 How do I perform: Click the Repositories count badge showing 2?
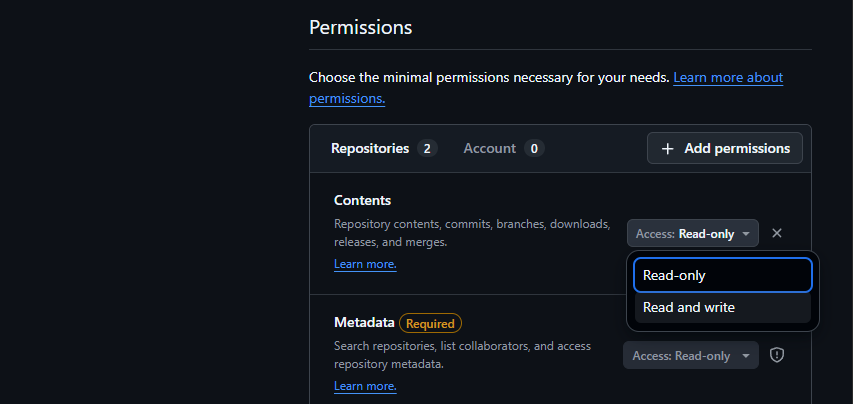[x=427, y=148]
